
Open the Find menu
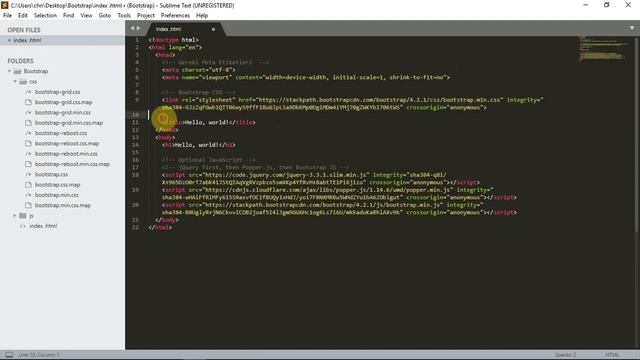pos(69,16)
